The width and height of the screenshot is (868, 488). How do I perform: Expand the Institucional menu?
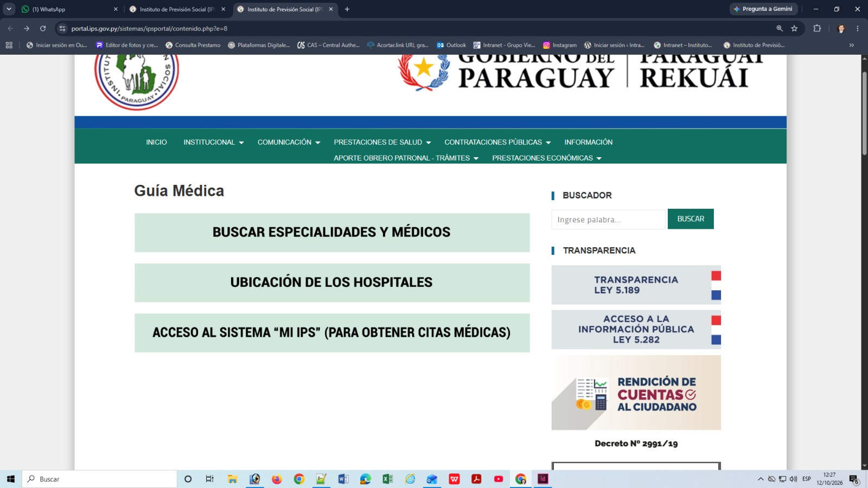click(x=214, y=142)
